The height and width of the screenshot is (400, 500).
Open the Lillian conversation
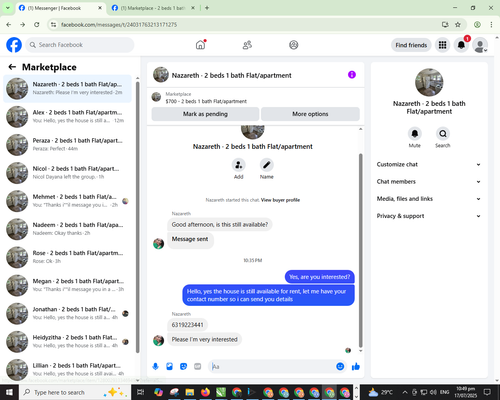67,369
